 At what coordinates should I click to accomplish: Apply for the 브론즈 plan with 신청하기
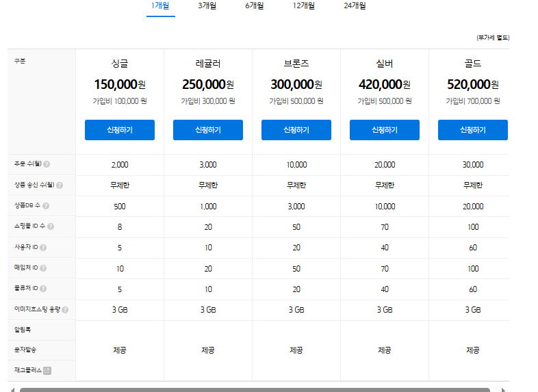pos(296,130)
